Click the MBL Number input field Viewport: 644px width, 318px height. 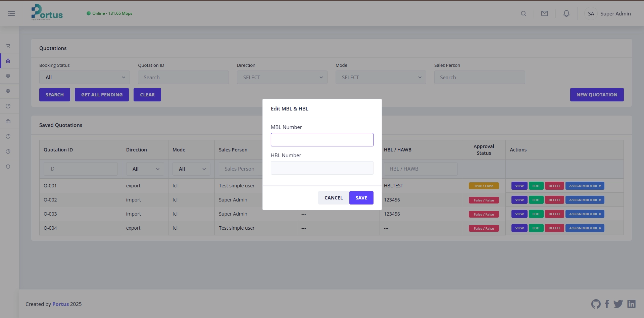(x=322, y=140)
